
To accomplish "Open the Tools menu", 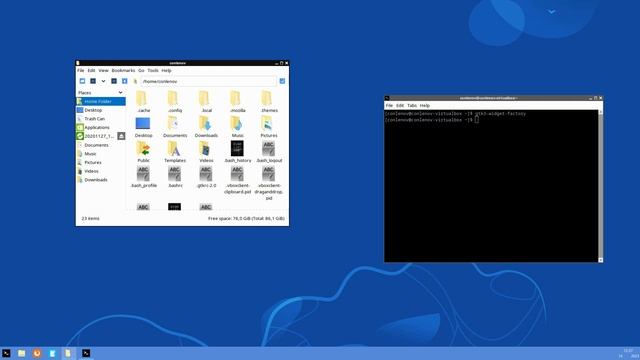I will pyautogui.click(x=153, y=71).
